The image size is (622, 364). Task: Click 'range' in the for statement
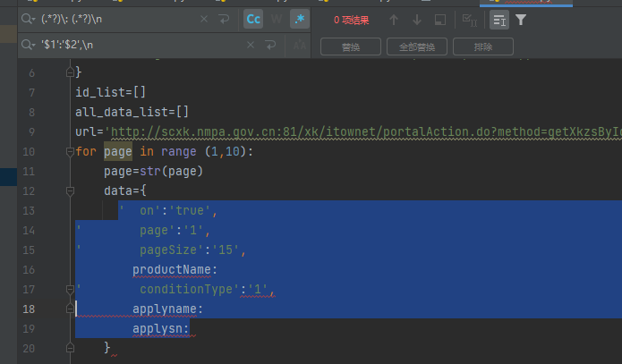(x=178, y=151)
